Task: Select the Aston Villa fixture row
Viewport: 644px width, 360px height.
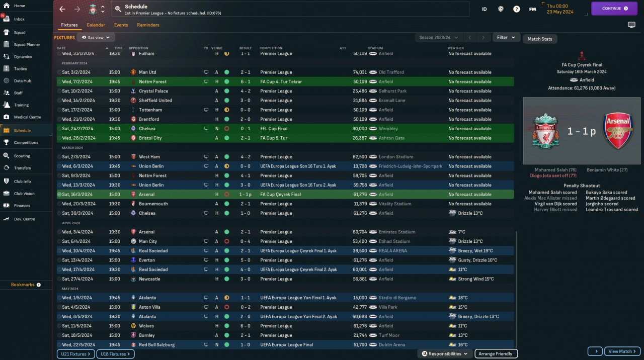Action: click(285, 307)
